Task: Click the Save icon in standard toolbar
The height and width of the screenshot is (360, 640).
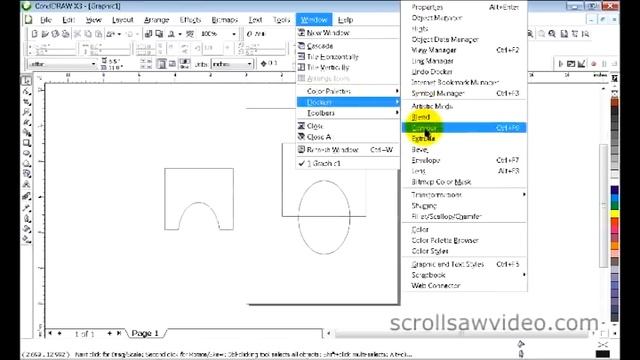Action: coord(55,34)
